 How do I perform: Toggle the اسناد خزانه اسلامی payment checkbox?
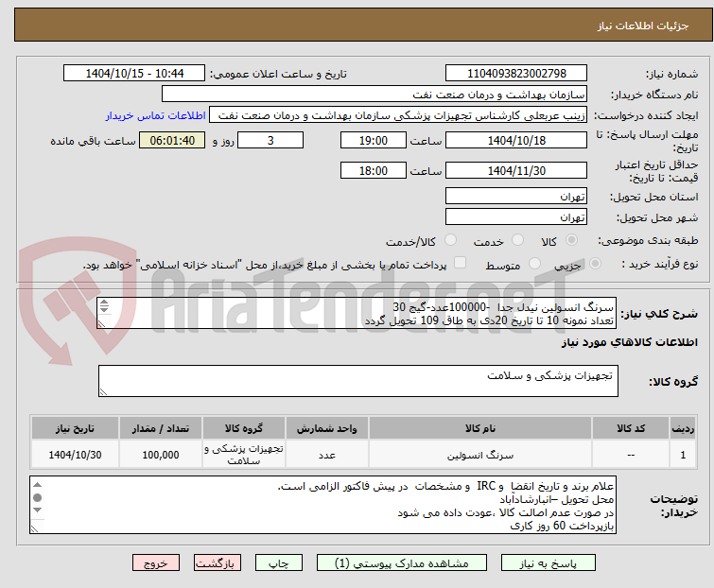click(x=460, y=263)
